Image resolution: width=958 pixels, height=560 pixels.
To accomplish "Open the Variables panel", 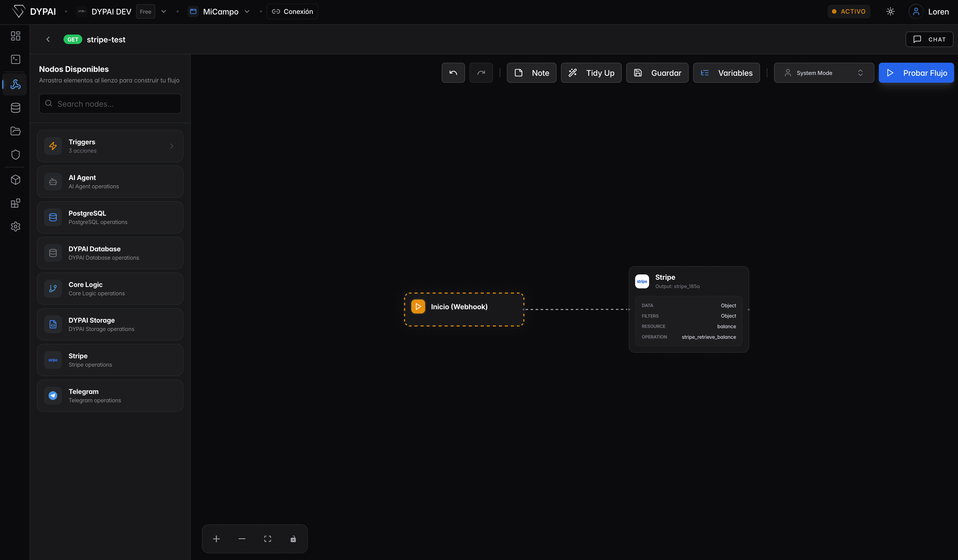I will (726, 72).
